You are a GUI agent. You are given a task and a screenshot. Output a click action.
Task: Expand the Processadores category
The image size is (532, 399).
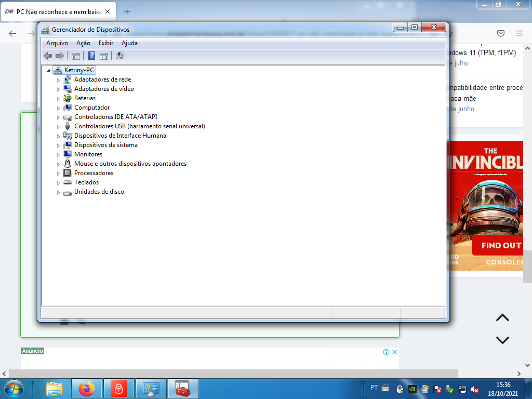point(58,174)
